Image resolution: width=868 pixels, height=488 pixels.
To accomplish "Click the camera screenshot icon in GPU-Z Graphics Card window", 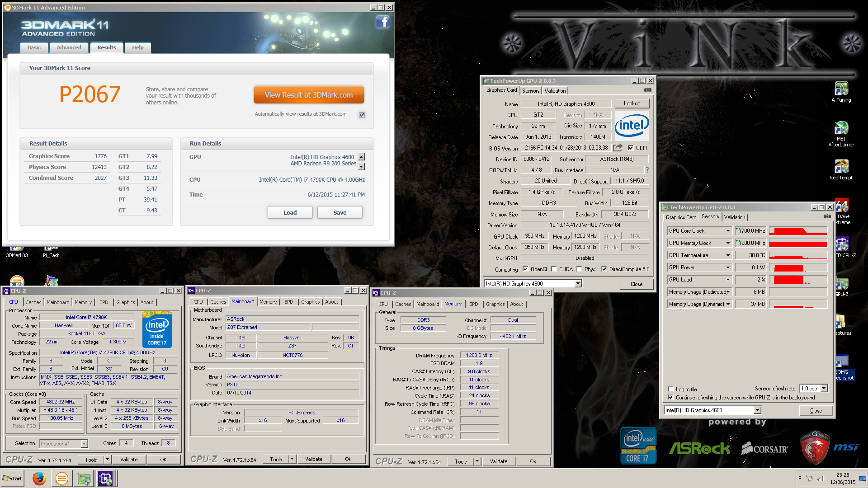I will (647, 90).
